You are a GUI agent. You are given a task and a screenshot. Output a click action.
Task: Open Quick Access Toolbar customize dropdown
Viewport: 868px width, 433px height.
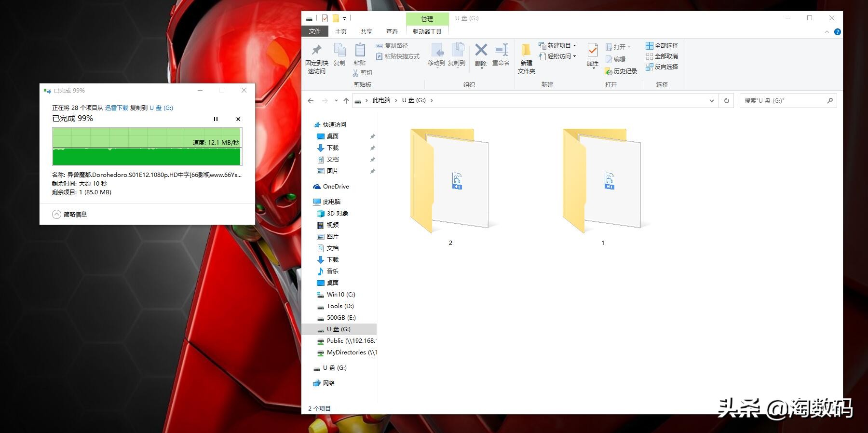pyautogui.click(x=344, y=19)
